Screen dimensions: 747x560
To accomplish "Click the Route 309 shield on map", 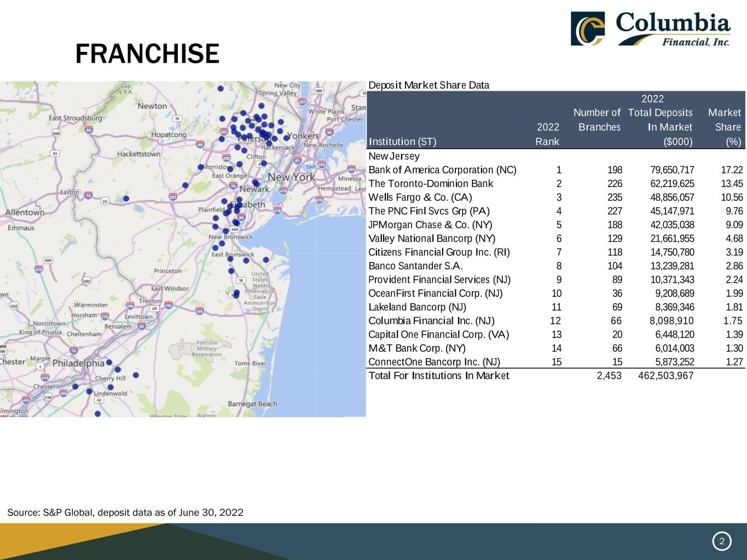I will coord(48,261).
